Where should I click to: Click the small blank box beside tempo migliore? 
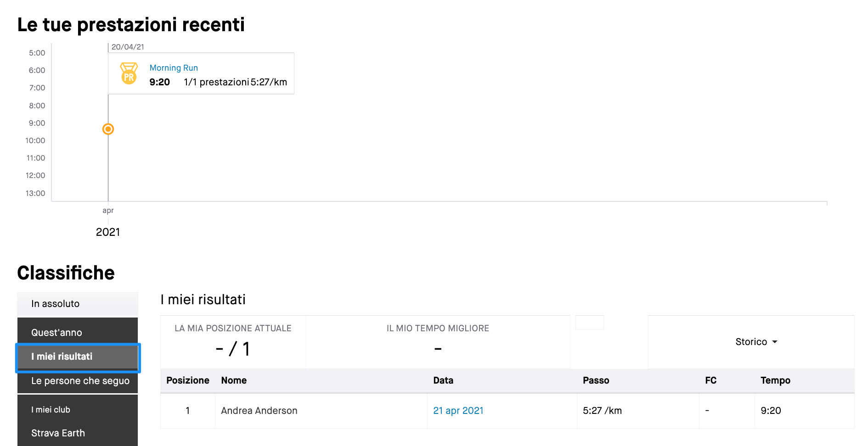(x=589, y=323)
